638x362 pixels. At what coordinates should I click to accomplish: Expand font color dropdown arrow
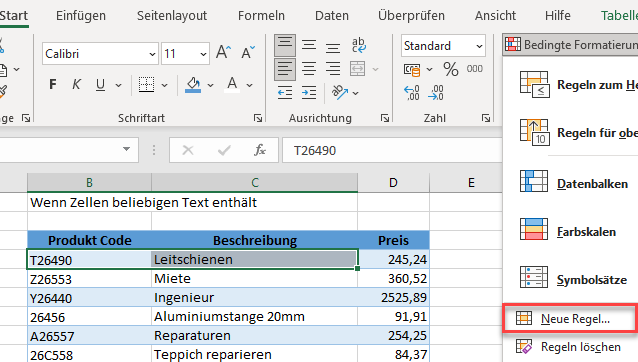click(x=249, y=85)
